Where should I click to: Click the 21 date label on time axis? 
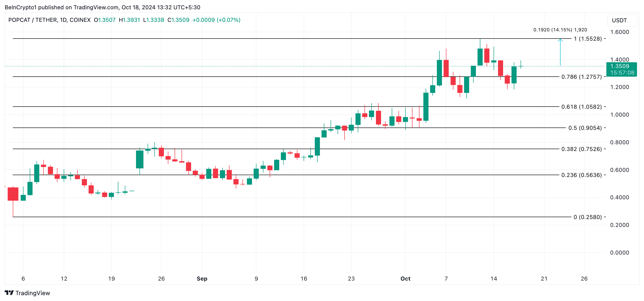pos(544,278)
